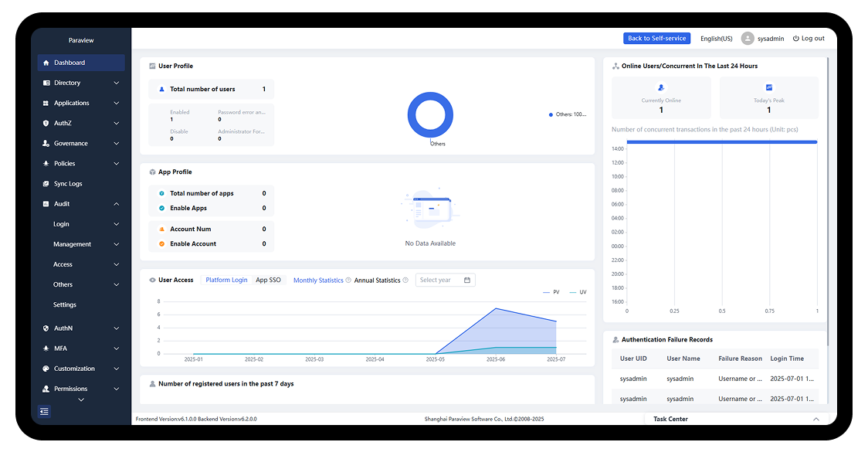Click the User UID column header
Viewport: 868px width, 459px height.
[x=633, y=359]
